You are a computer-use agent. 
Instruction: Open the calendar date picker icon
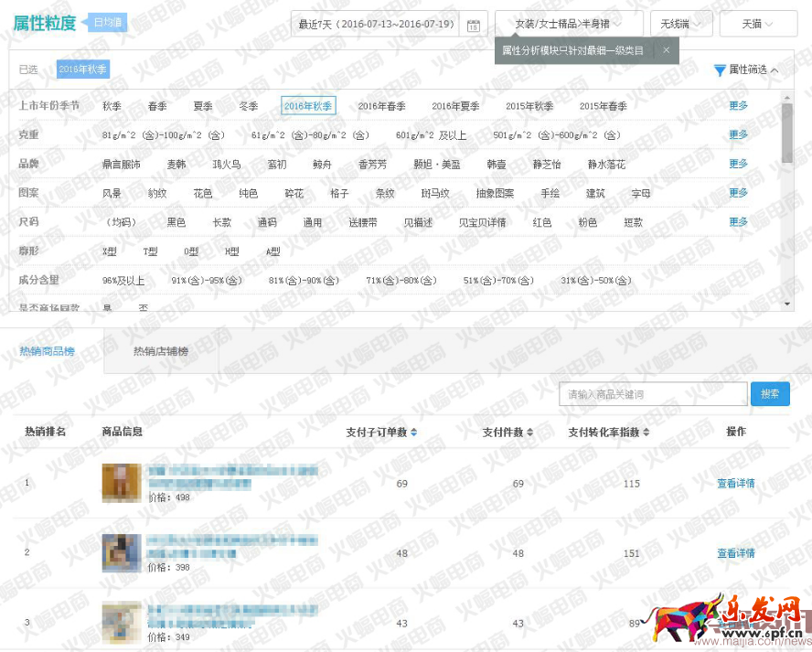[x=474, y=25]
